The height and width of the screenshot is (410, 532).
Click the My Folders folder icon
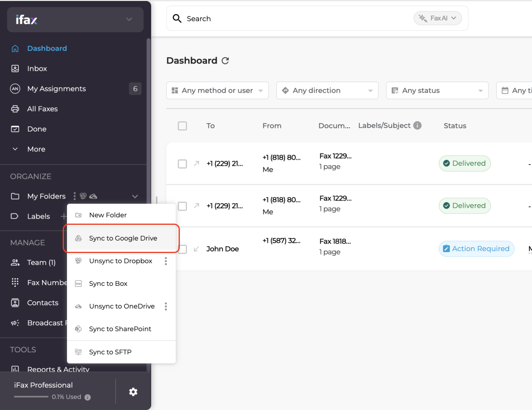point(15,196)
